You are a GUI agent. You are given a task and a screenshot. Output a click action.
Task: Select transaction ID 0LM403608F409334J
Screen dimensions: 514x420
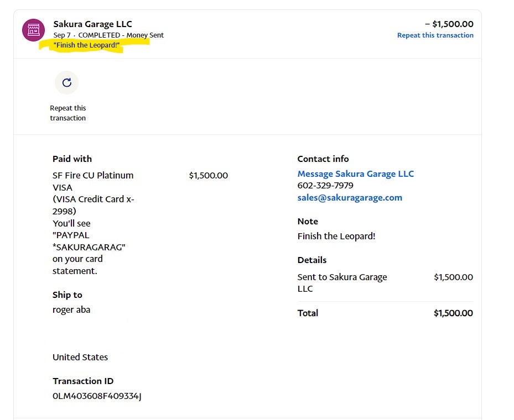[97, 396]
